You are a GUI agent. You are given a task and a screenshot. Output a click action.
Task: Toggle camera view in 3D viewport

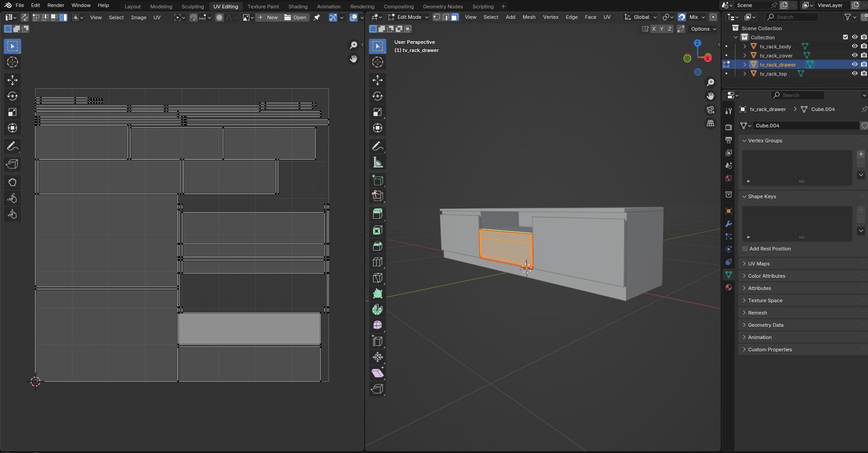(x=711, y=110)
